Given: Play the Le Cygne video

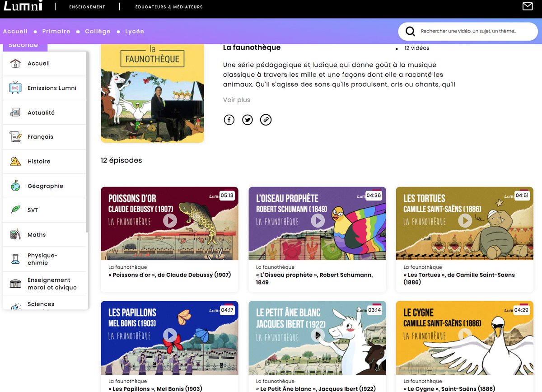Looking at the screenshot, I should tap(465, 335).
